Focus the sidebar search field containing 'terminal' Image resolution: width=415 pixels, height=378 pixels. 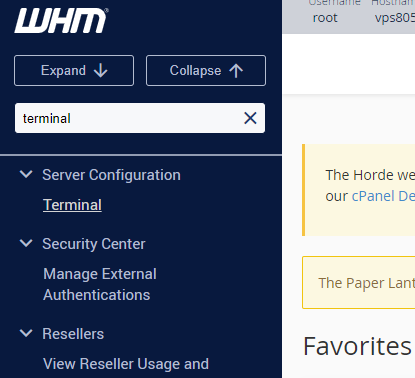coord(140,118)
